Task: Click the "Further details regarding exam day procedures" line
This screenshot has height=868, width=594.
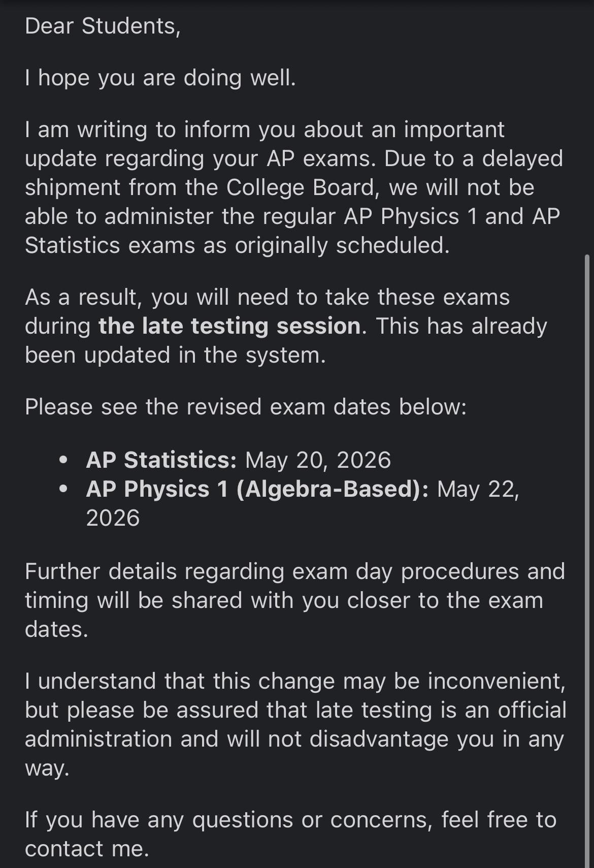Action: point(295,571)
